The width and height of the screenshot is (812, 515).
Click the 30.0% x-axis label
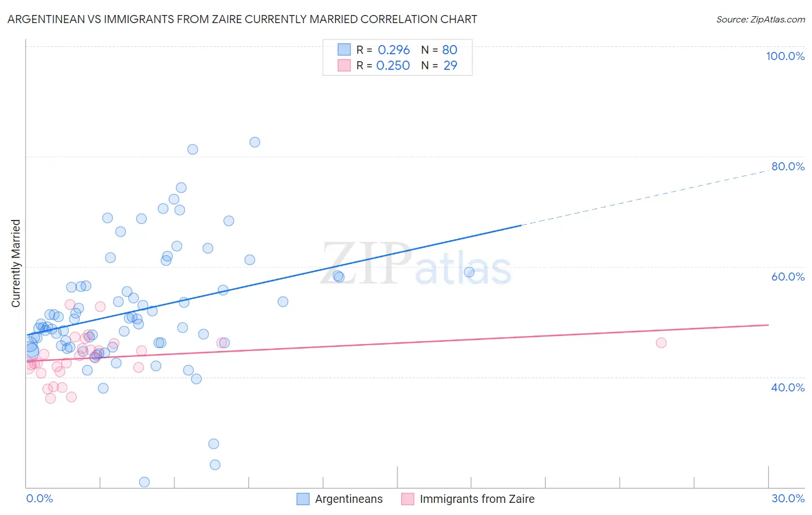(788, 498)
